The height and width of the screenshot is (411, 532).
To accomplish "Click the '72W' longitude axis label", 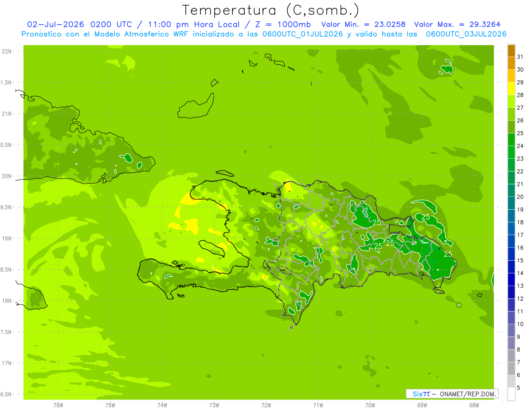I will 266,405.
